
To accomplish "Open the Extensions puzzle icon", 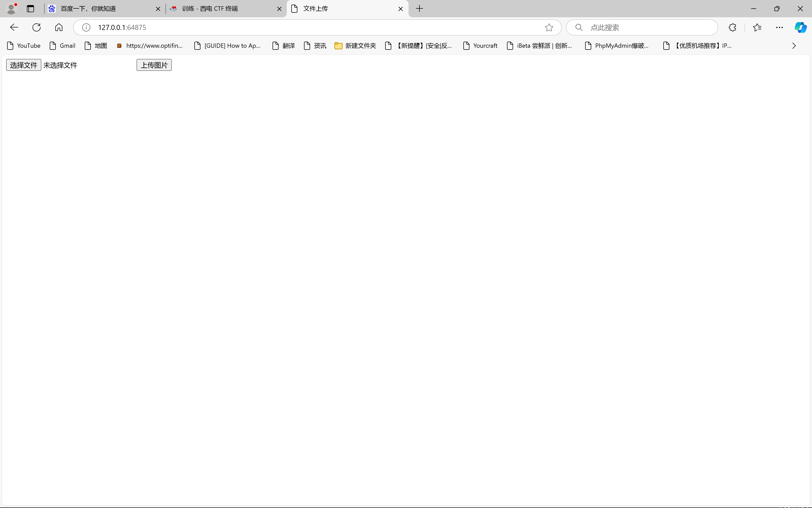I will (733, 27).
